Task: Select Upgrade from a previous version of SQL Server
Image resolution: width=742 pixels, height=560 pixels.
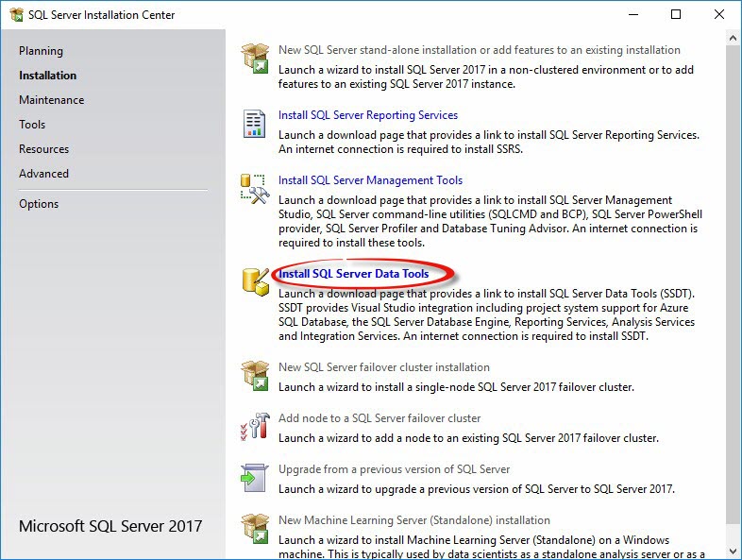Action: pos(394,469)
